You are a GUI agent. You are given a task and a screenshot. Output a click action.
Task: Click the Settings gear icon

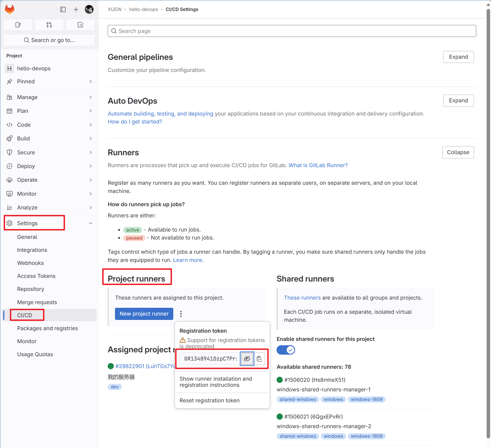click(10, 223)
